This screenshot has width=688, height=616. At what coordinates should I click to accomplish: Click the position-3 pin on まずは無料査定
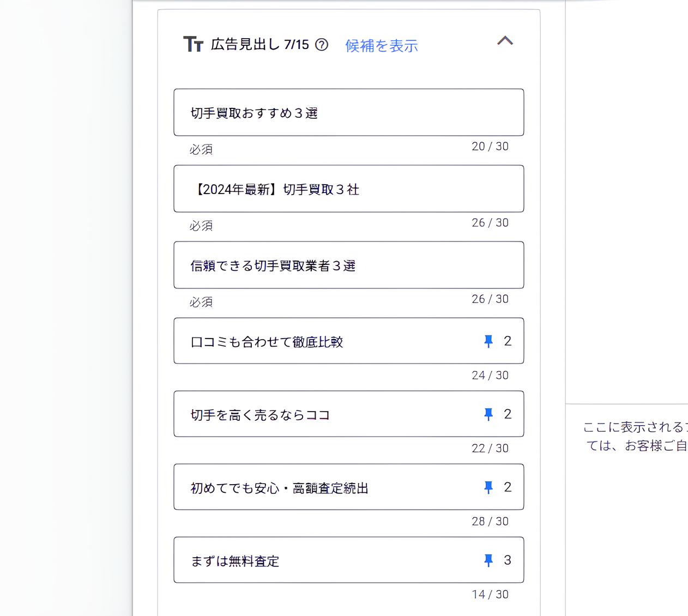point(488,560)
